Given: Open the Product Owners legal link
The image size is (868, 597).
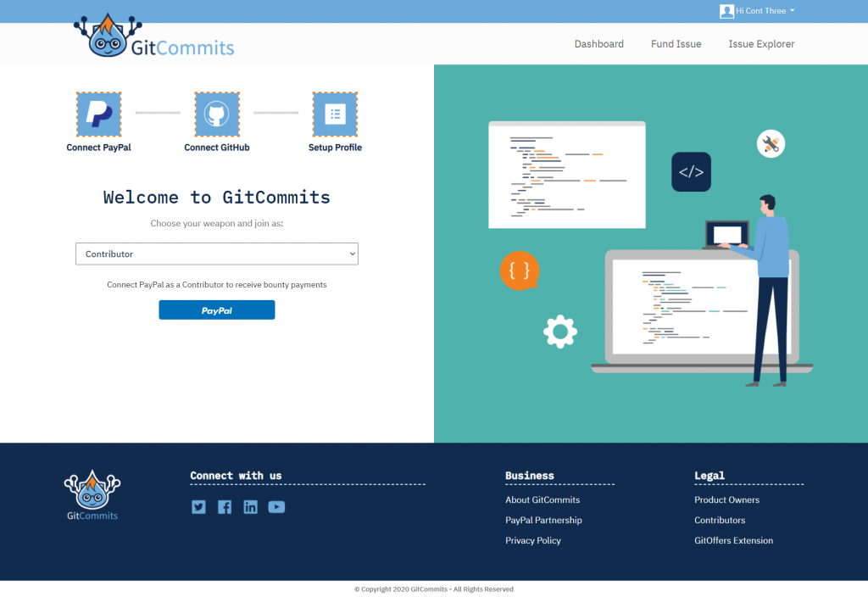Looking at the screenshot, I should tap(726, 499).
